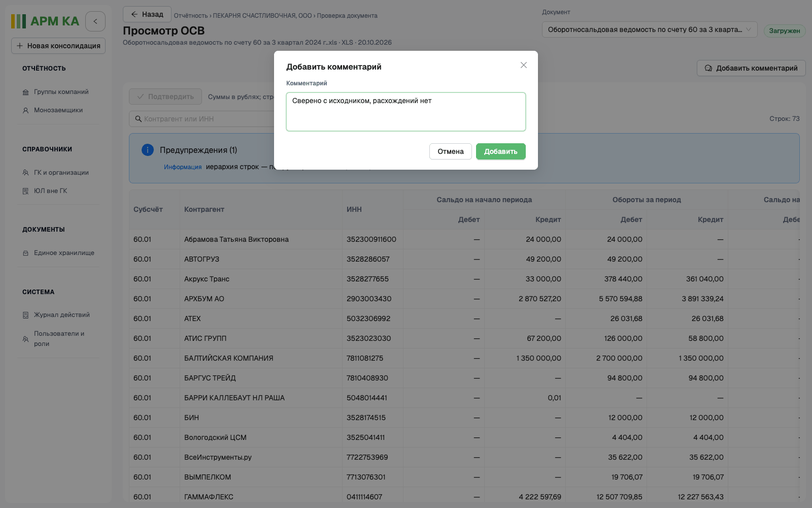This screenshot has width=812, height=508.
Task: Click Добавить комментарий in page header
Action: [x=751, y=68]
